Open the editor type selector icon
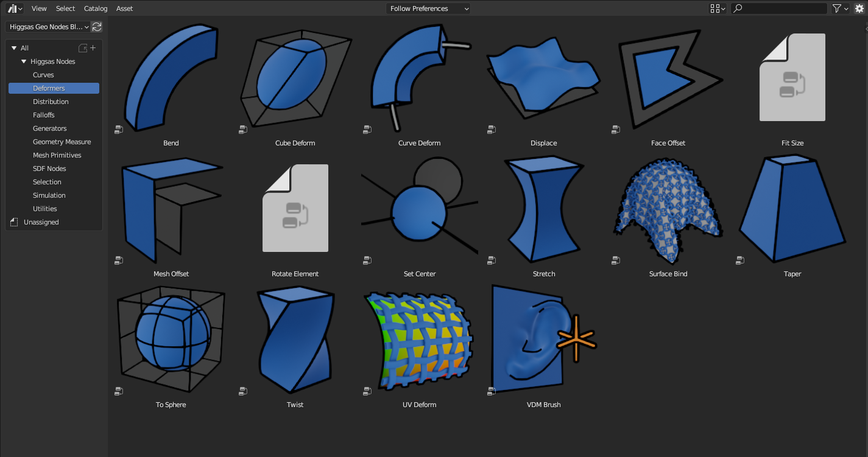Screen dimensions: 868x457 (x=12, y=9)
